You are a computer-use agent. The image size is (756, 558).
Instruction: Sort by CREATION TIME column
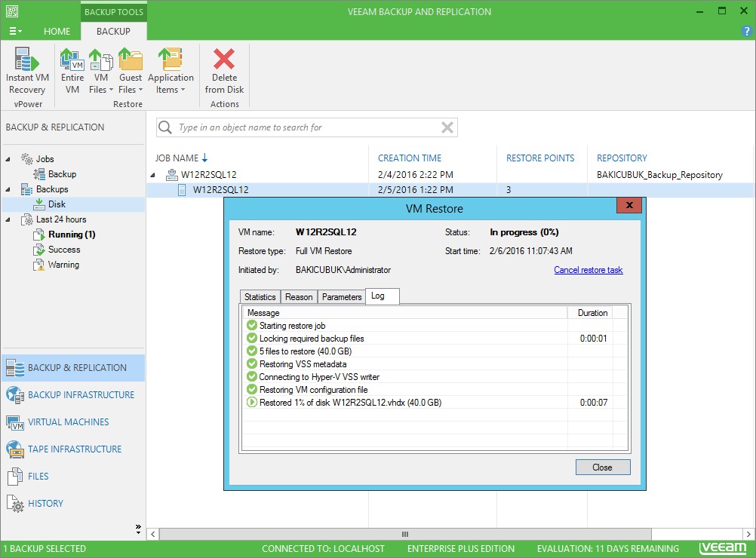410,158
